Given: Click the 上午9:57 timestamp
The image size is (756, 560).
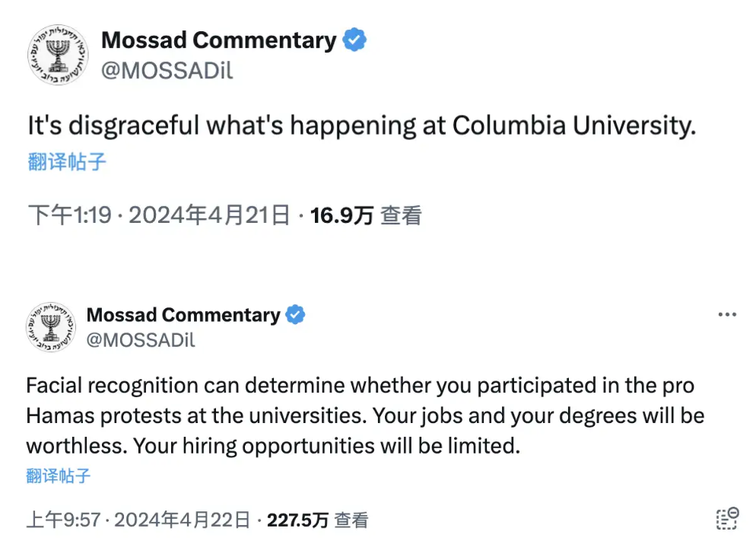Looking at the screenshot, I should click(x=63, y=520).
